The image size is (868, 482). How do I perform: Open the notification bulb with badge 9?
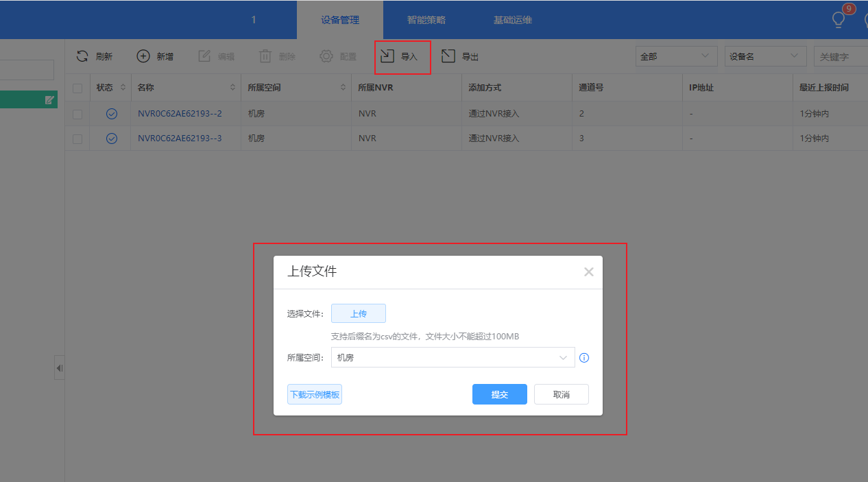[839, 19]
